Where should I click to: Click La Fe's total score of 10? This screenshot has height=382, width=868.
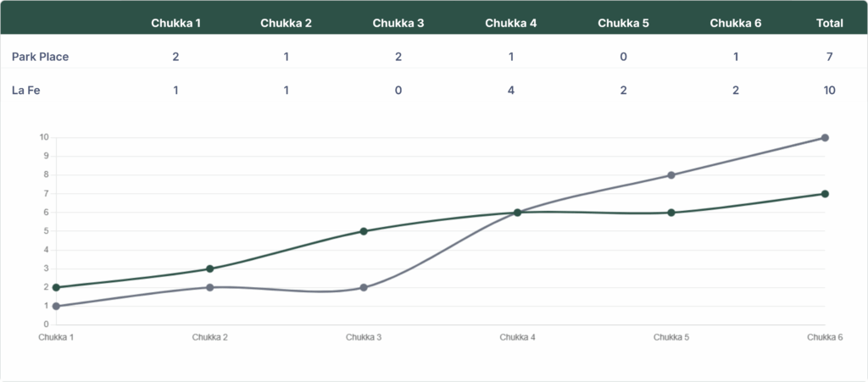pyautogui.click(x=829, y=91)
